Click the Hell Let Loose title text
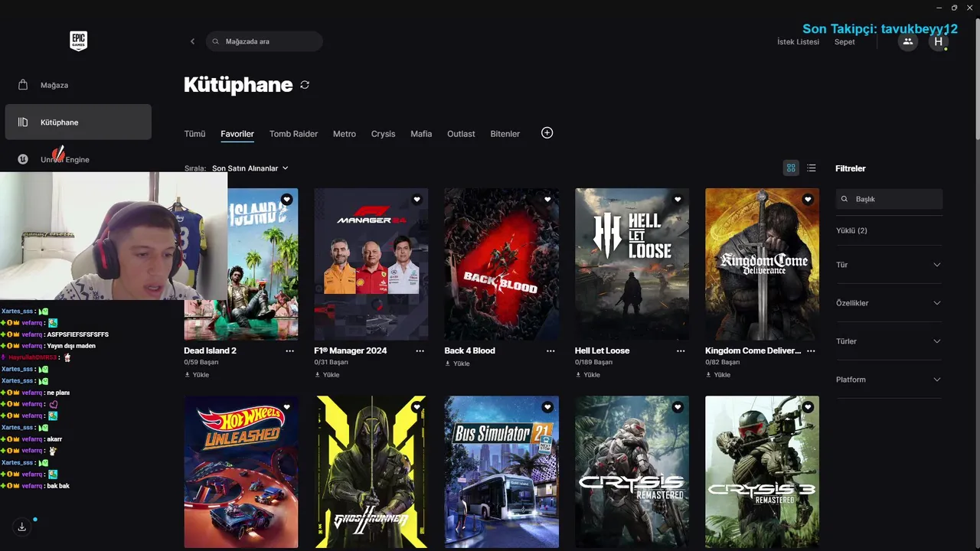The height and width of the screenshot is (551, 980). 602,350
